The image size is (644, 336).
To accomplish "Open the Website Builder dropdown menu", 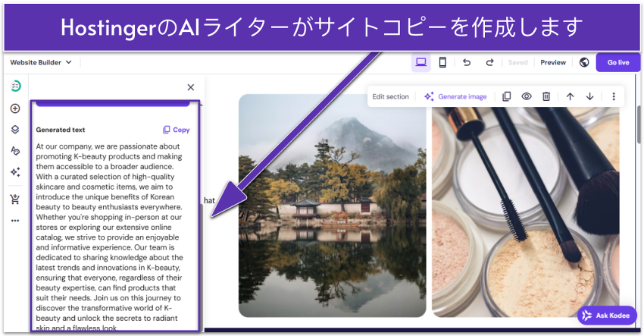I will coord(41,62).
